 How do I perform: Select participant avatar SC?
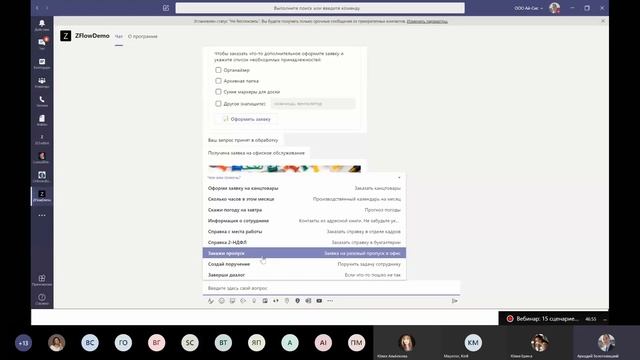click(x=190, y=343)
